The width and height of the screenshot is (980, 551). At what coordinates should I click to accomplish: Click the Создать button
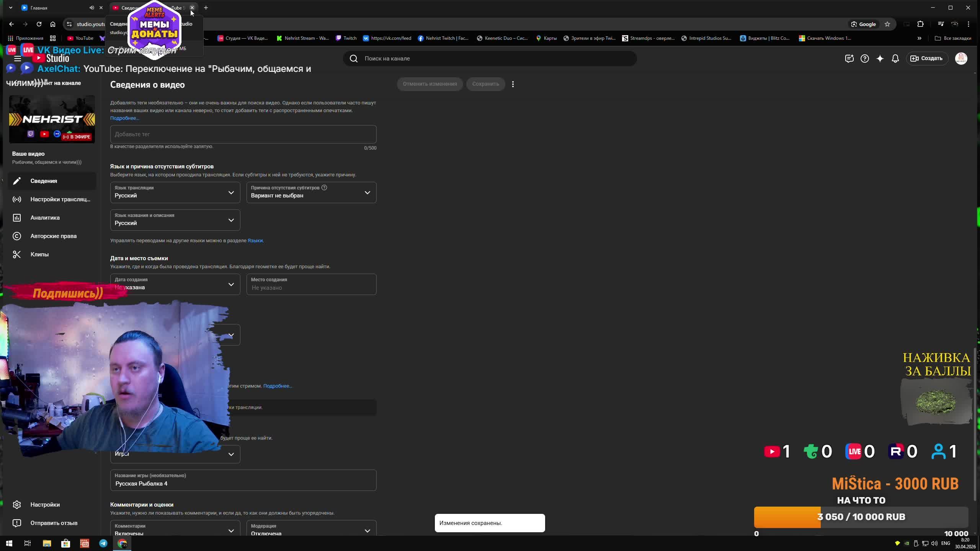(927, 59)
